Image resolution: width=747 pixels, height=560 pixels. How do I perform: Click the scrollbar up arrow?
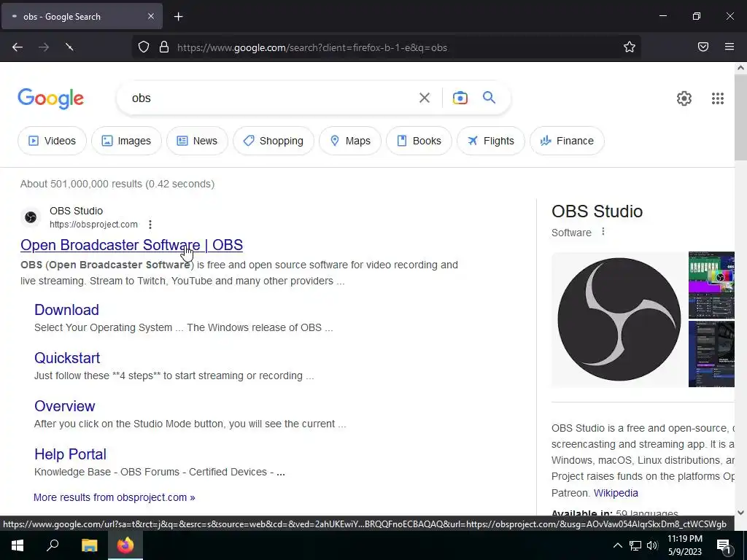(x=740, y=68)
